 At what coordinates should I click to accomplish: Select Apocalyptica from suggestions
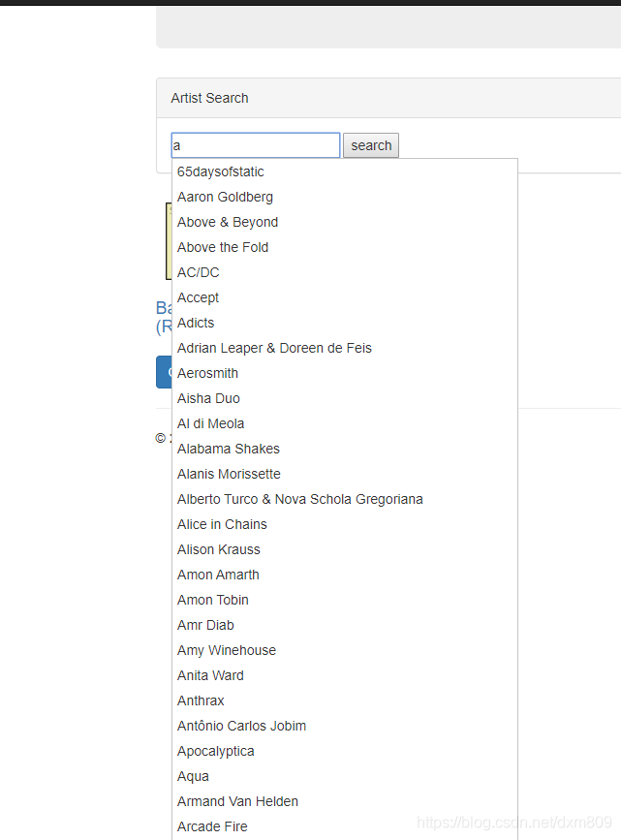(x=345, y=751)
